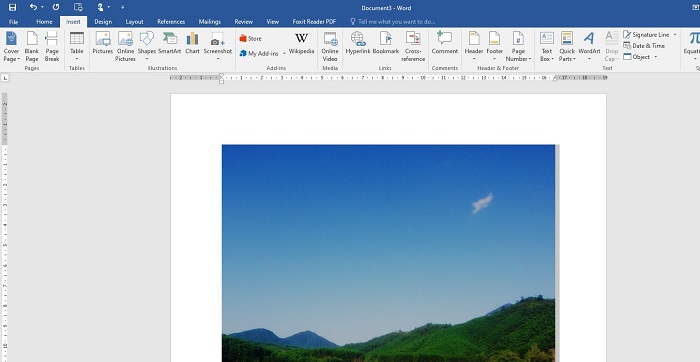Click Online Pictures
The height and width of the screenshot is (362, 700).
click(125, 46)
